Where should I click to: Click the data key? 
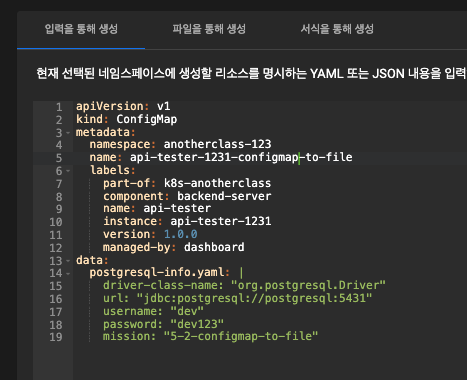click(x=89, y=260)
